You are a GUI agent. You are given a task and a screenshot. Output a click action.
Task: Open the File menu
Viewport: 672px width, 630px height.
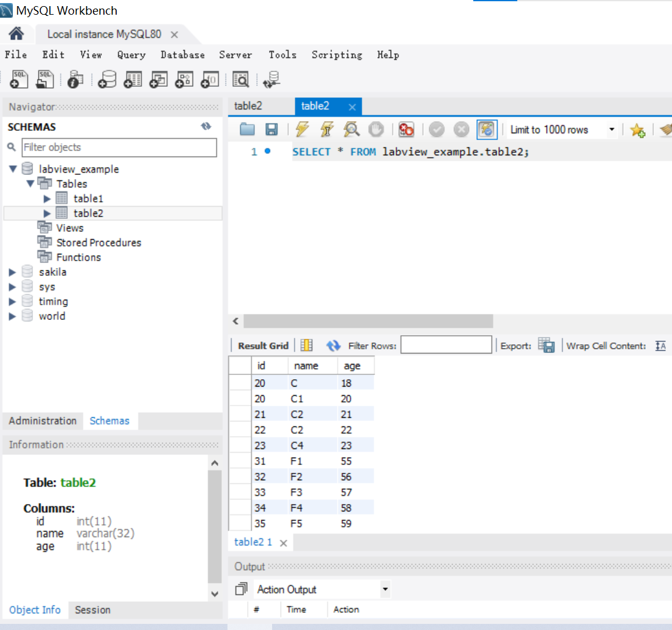click(16, 55)
